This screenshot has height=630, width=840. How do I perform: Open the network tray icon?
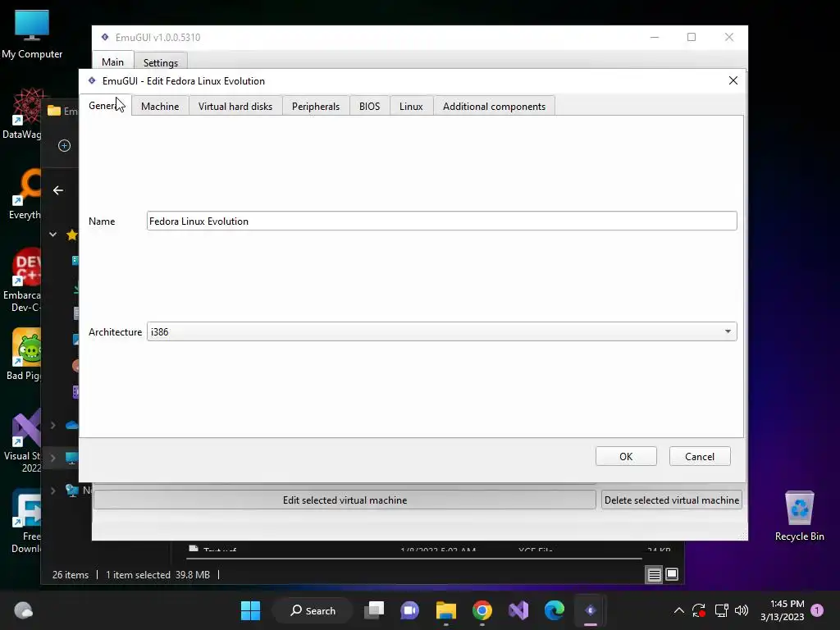point(721,610)
